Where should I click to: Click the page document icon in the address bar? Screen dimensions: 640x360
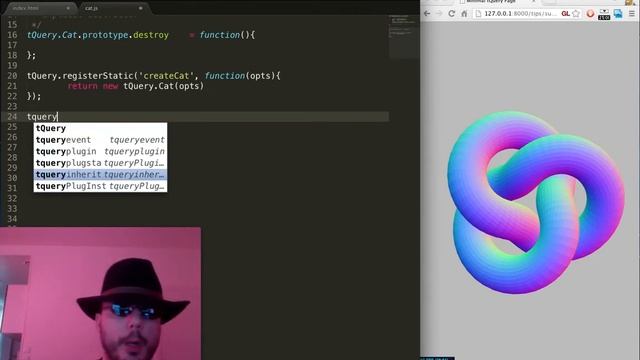pyautogui.click(x=478, y=13)
